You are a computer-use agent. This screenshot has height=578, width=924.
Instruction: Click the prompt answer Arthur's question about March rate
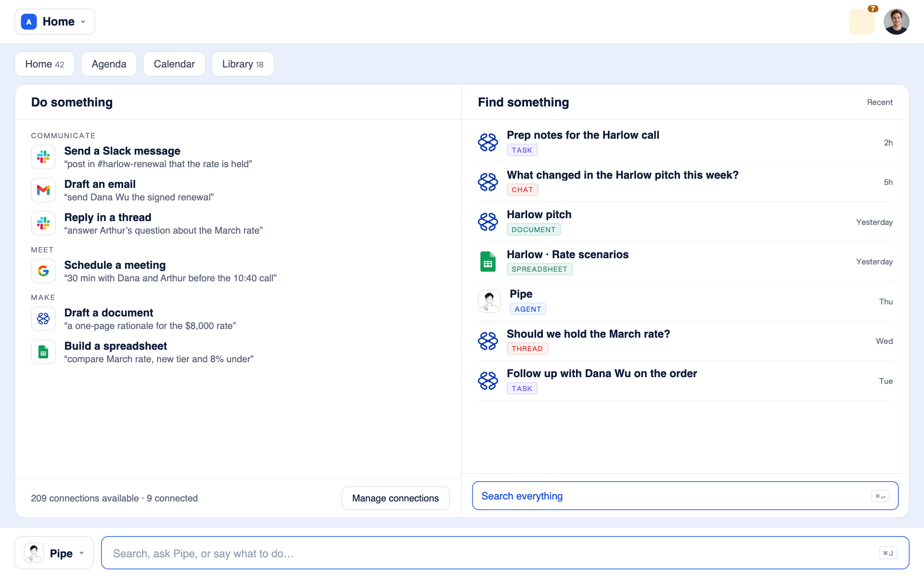click(x=164, y=230)
